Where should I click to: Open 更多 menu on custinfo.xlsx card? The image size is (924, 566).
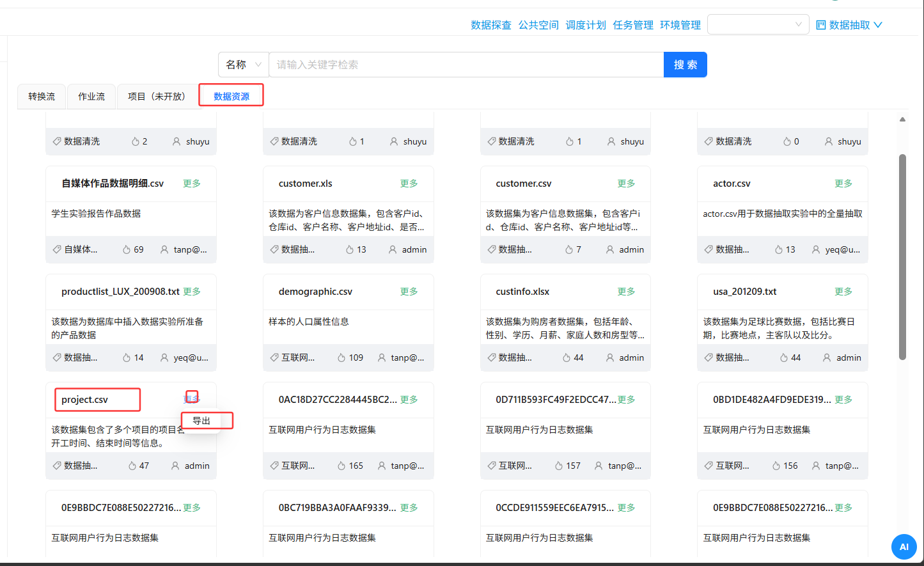(626, 292)
